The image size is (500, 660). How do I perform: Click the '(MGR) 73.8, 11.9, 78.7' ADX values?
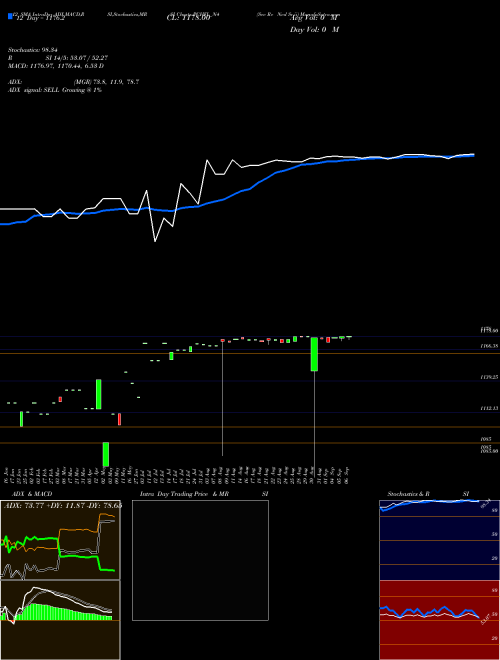click(x=106, y=82)
